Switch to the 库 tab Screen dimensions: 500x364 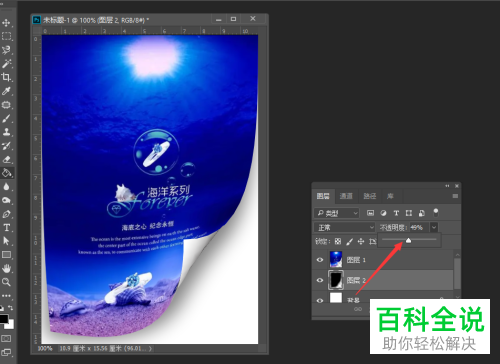point(390,196)
